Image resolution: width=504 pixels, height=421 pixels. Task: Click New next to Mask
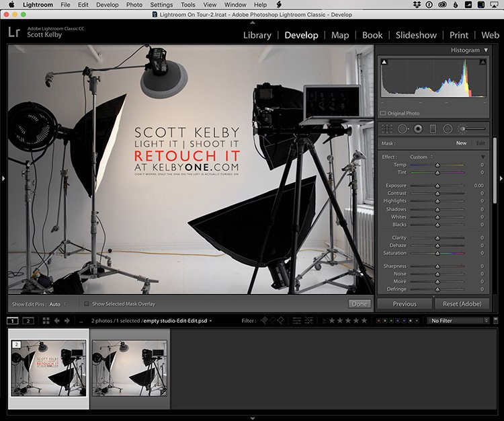click(x=461, y=143)
